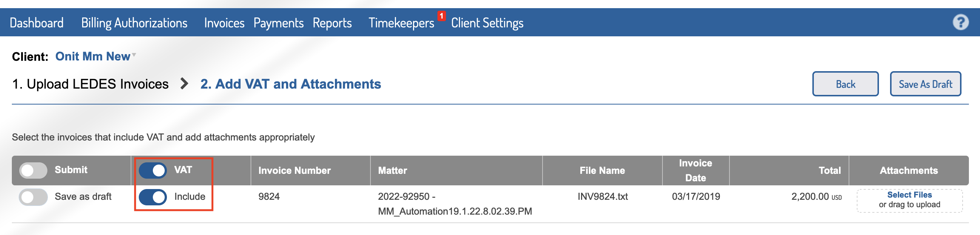This screenshot has width=980, height=235.
Task: Open the help question mark icon
Action: 960,23
